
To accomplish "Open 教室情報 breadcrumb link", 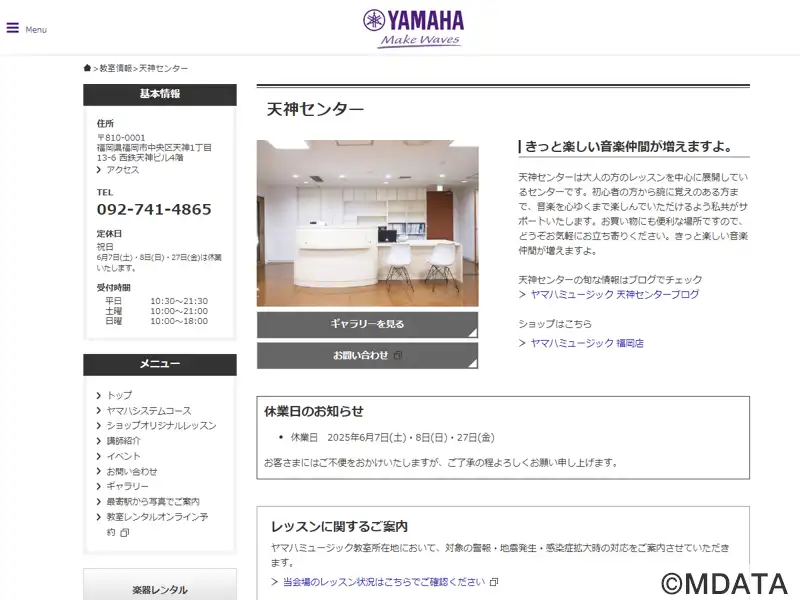I will pyautogui.click(x=116, y=68).
